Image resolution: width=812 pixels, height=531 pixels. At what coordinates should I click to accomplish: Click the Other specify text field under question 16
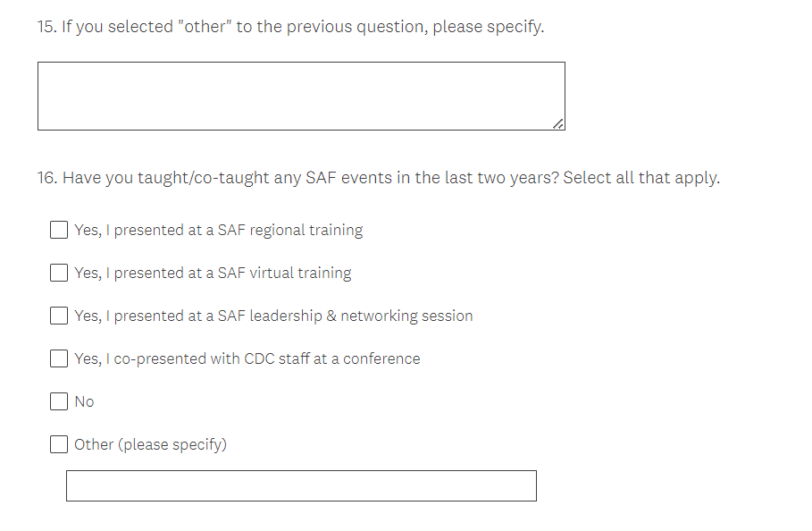[x=301, y=485]
